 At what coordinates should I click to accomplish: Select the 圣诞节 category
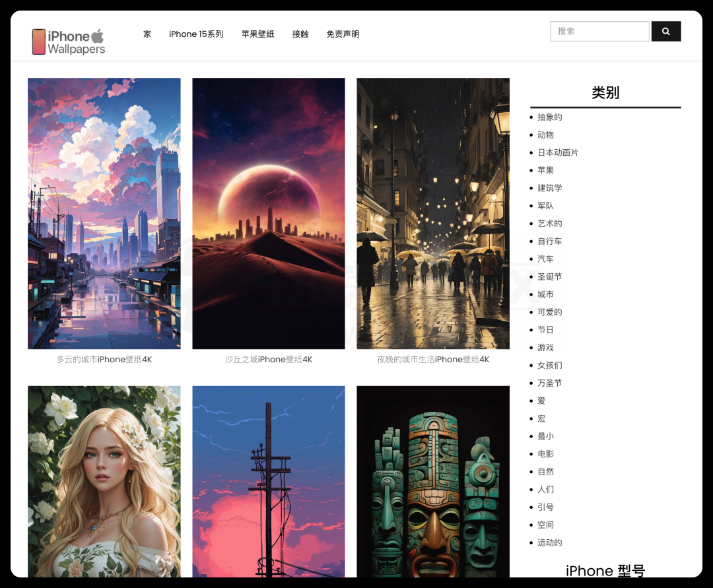click(550, 277)
